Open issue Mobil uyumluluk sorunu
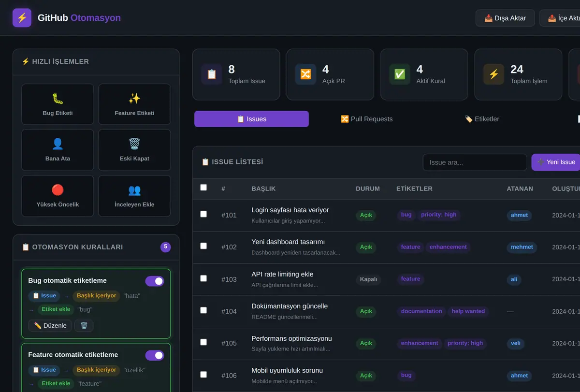The height and width of the screenshot is (392, 580). point(287,370)
